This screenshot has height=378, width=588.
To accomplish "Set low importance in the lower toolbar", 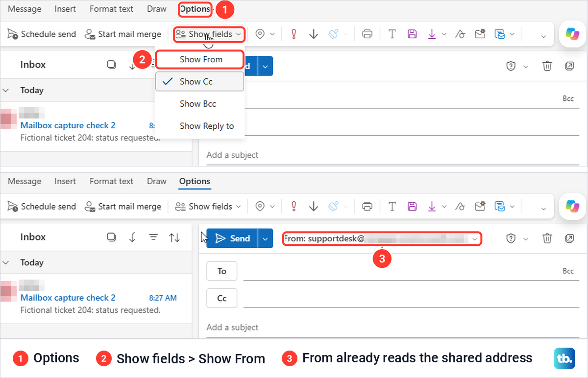I will click(314, 206).
